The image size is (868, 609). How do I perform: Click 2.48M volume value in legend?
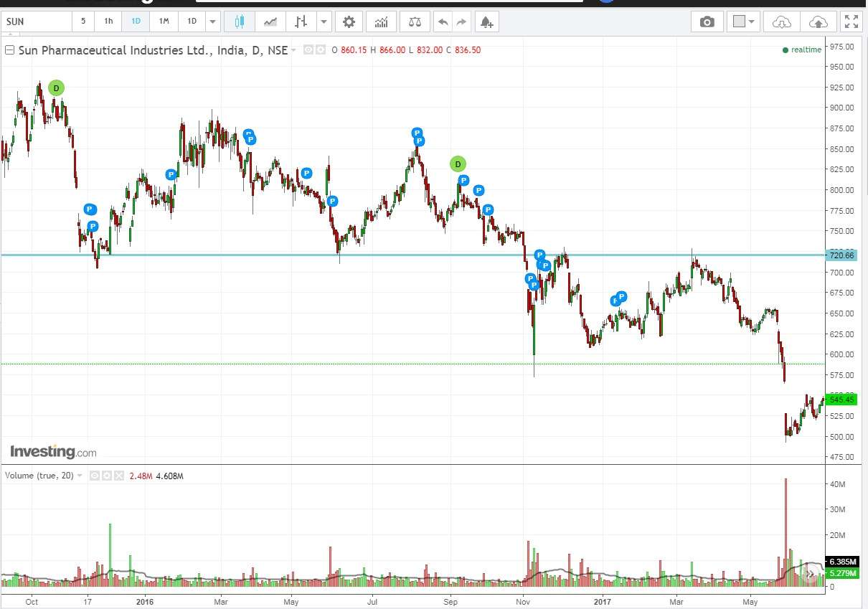141,476
